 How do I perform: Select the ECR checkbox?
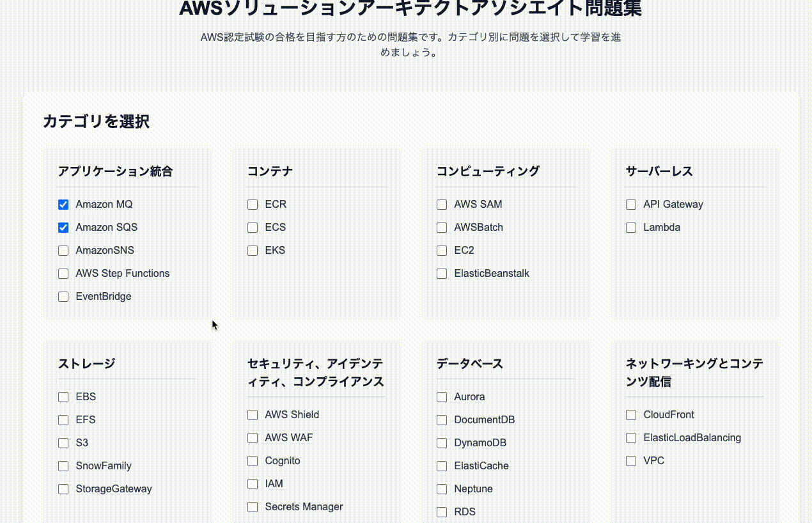(253, 205)
